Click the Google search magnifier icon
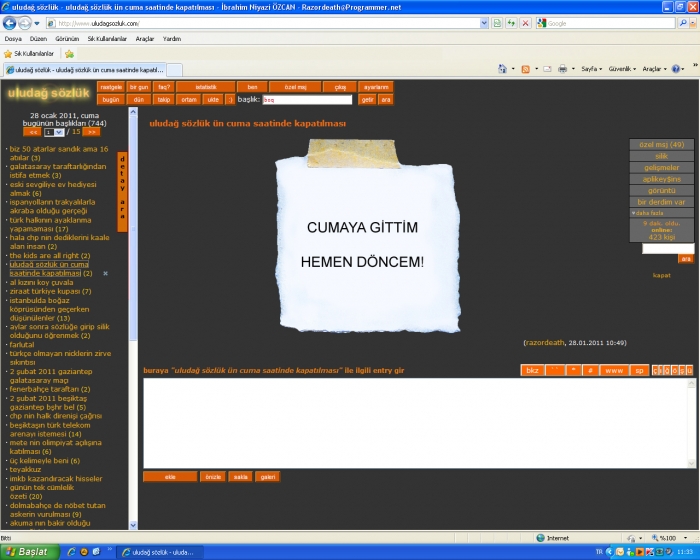Viewport: 700px width, 560px height. 683,23
